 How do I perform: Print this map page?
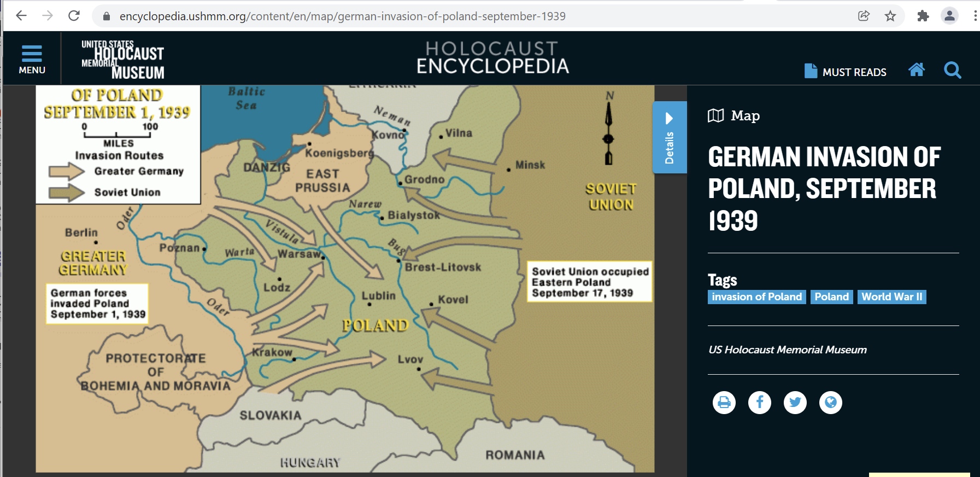[724, 403]
